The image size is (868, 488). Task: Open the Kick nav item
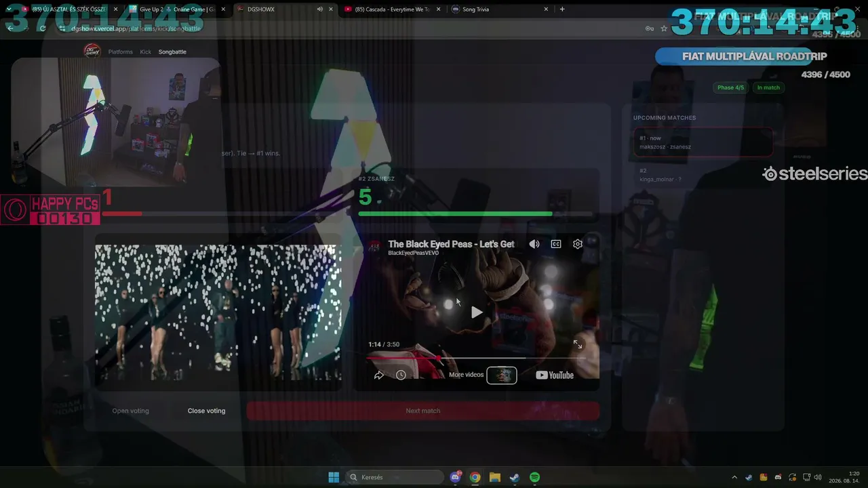coord(146,52)
